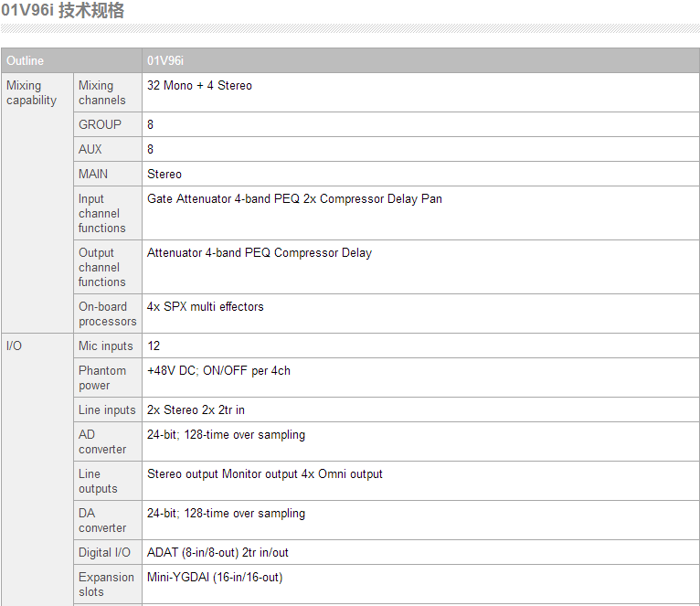Click the 'Mixing capability' category cell
This screenshot has height=606, width=700.
click(x=37, y=203)
